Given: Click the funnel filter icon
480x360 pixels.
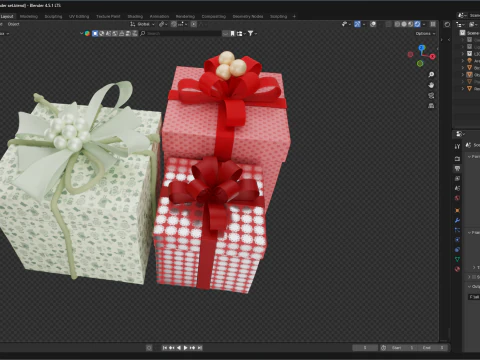Looking at the screenshot, I should [x=250, y=33].
